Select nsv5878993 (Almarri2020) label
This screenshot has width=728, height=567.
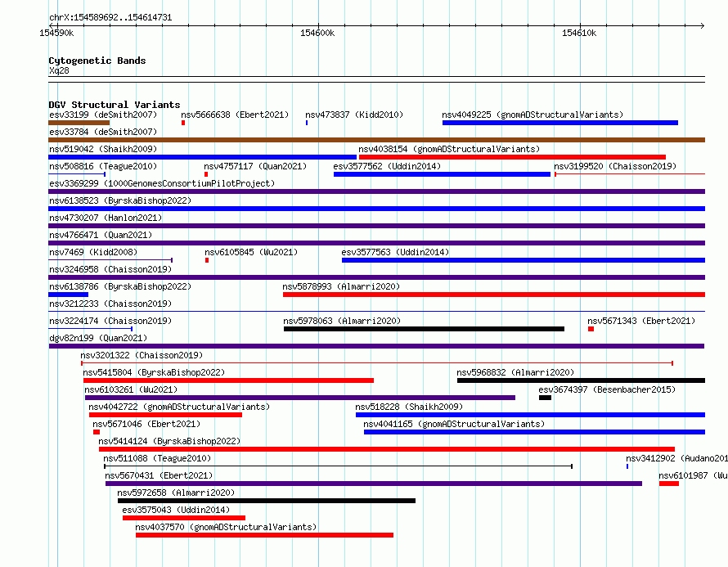coord(341,286)
